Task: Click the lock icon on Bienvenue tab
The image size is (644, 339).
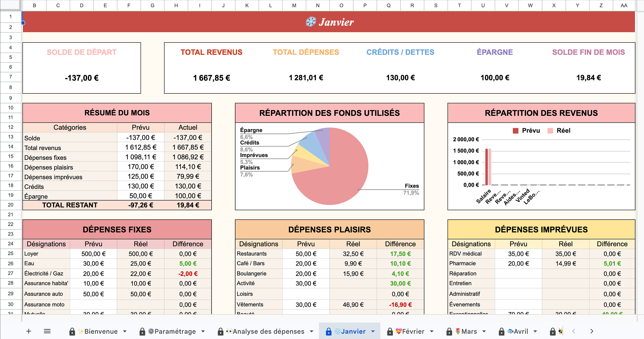Action: [72, 331]
